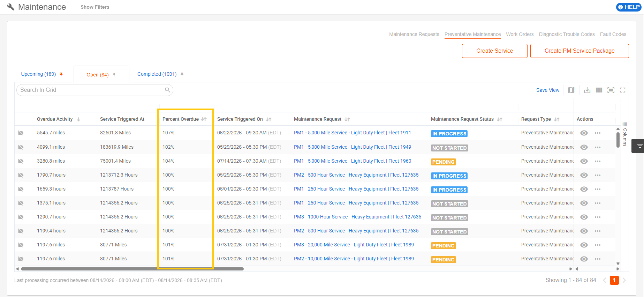Click the download export icon
Viewport: 644px width, 297px height.
pyautogui.click(x=587, y=90)
